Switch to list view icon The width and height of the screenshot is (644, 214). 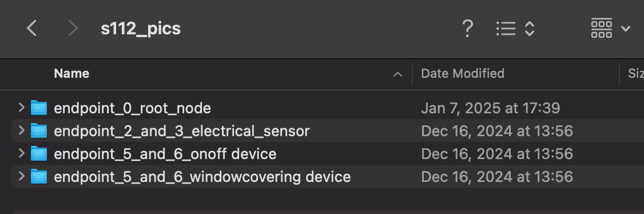point(506,29)
